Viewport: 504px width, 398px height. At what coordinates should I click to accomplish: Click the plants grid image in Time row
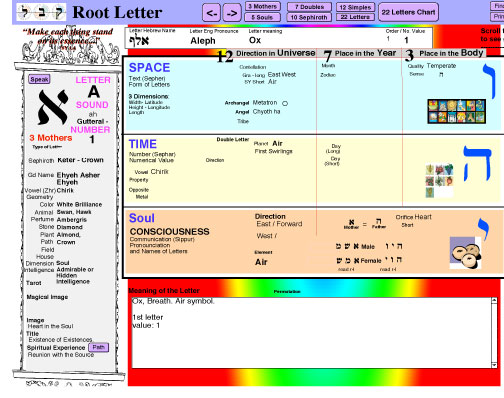pyautogui.click(x=439, y=180)
